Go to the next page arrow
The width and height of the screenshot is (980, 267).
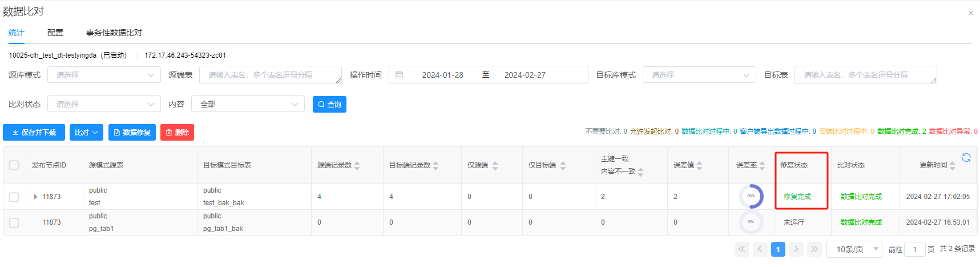(796, 249)
